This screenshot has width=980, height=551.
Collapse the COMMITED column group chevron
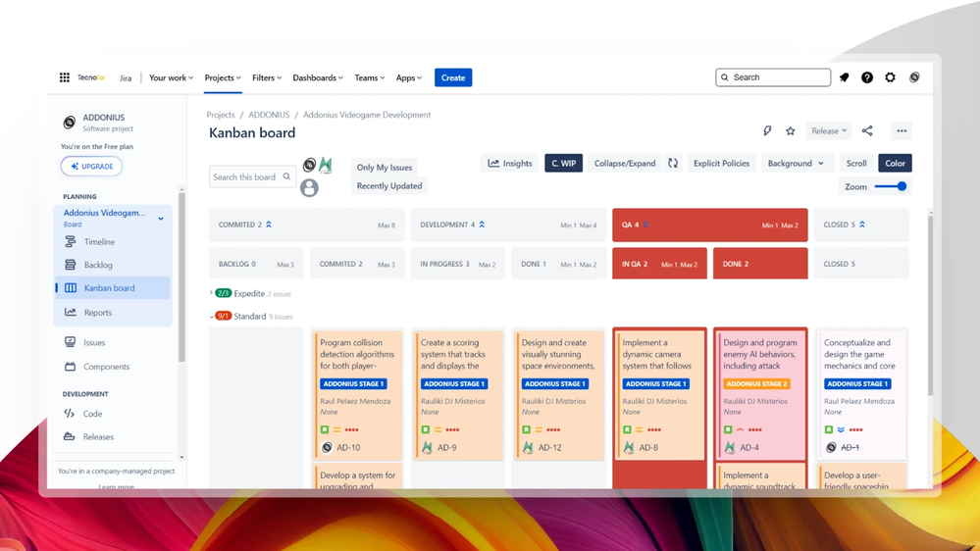[x=269, y=225]
